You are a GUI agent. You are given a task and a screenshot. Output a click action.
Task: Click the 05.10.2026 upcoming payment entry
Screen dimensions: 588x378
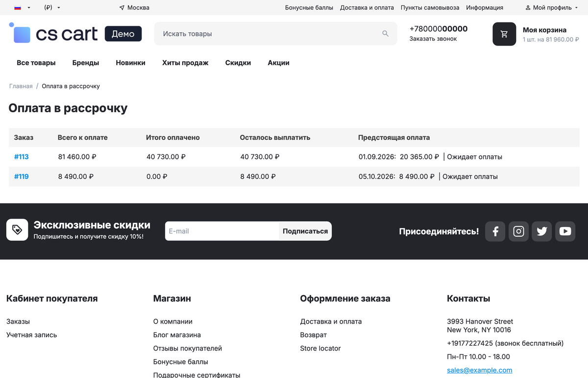428,176
